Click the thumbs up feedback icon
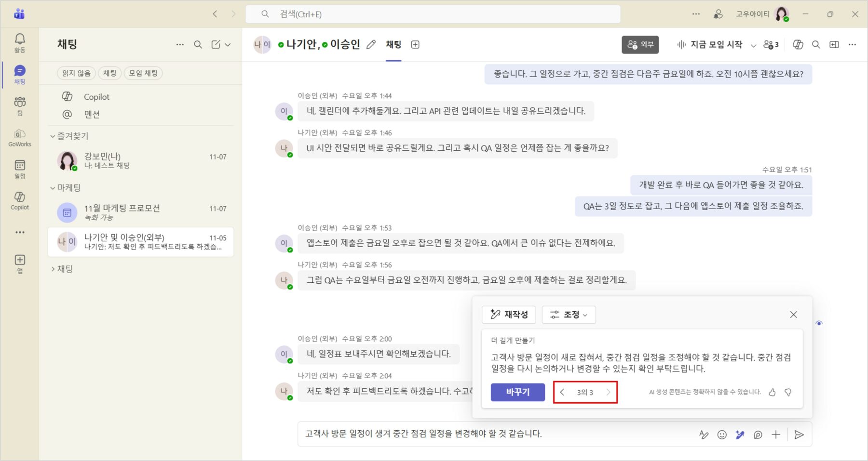Screen dimensions: 868x461 tap(772, 392)
